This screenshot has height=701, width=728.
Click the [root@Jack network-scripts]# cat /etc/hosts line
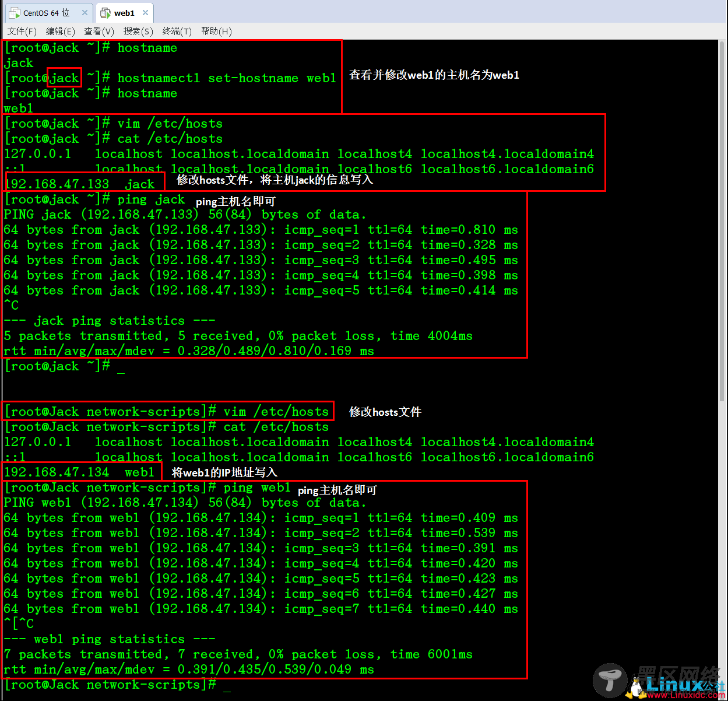tap(167, 427)
